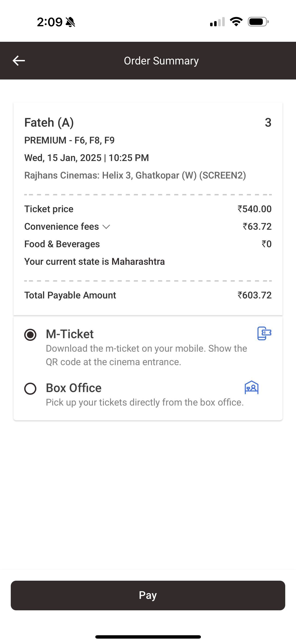The image size is (296, 644).
Task: Tap the silent mode bell icon
Action: click(x=70, y=22)
